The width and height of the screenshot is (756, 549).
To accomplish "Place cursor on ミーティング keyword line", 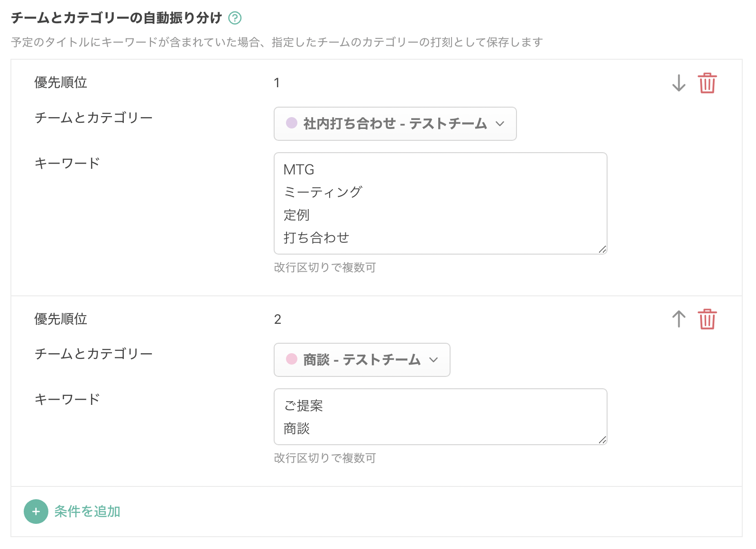I will pos(323,192).
